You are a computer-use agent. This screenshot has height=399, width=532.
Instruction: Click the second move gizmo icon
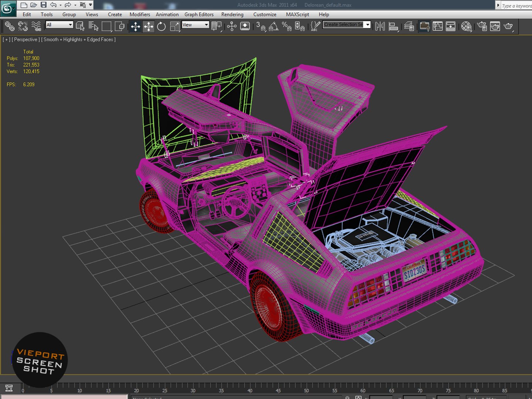[149, 26]
